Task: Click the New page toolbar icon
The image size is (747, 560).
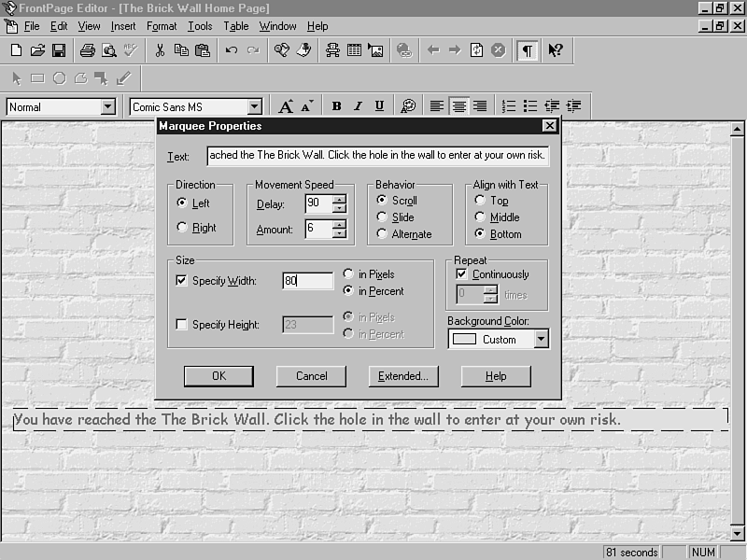Action: 16,50
